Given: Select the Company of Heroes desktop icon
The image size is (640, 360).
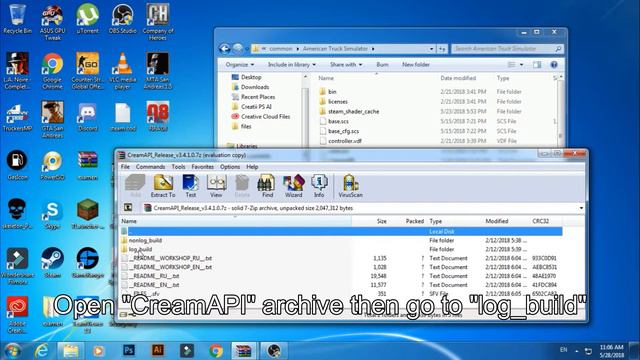Looking at the screenshot, I should pyautogui.click(x=158, y=22).
